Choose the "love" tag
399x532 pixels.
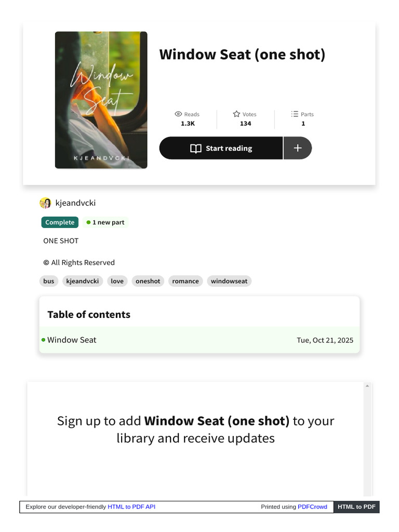(117, 281)
